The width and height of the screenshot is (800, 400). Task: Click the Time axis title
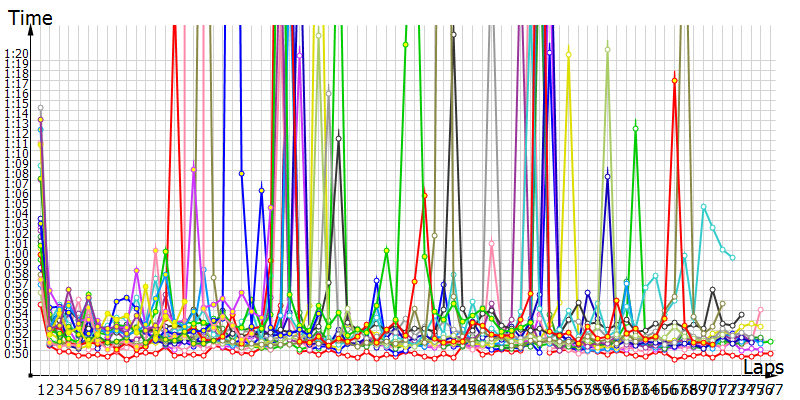point(30,16)
